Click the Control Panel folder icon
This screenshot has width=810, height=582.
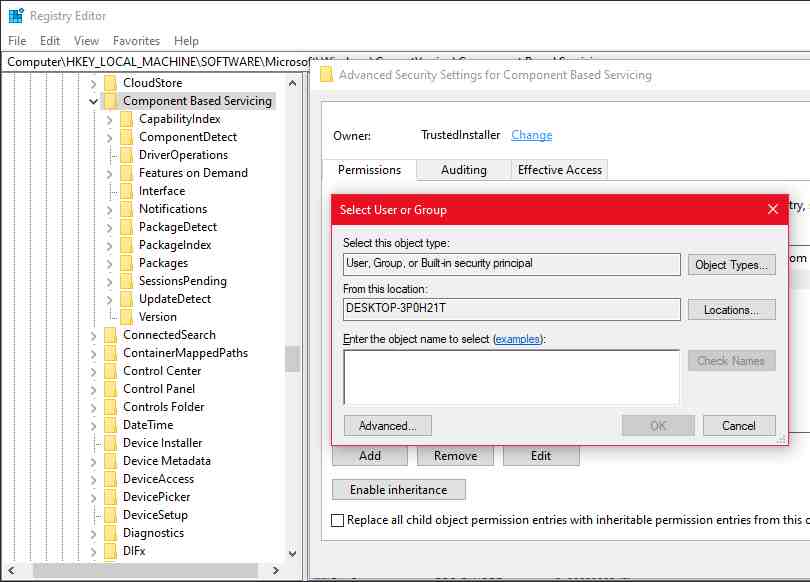(x=111, y=389)
